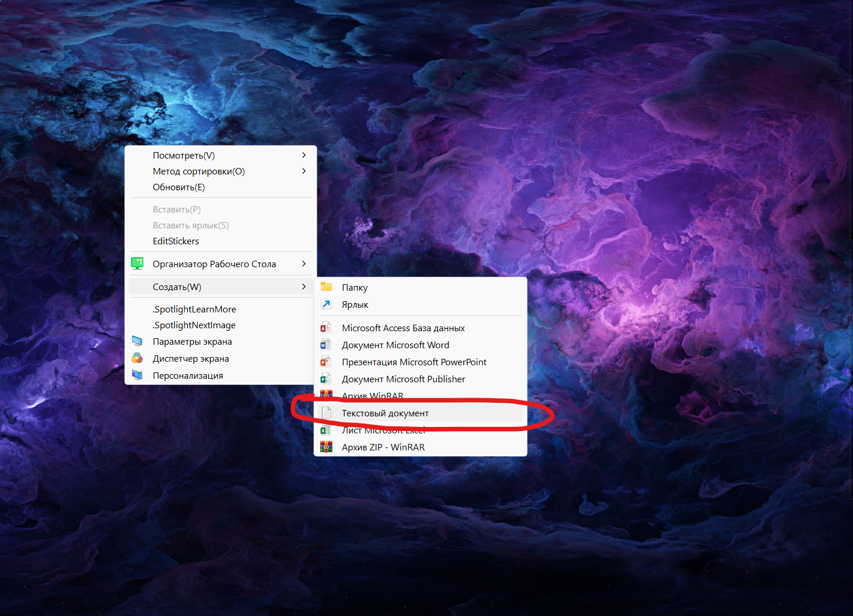This screenshot has height=616, width=853.
Task: Select Обновить(E) from the context menu
Action: [x=179, y=187]
